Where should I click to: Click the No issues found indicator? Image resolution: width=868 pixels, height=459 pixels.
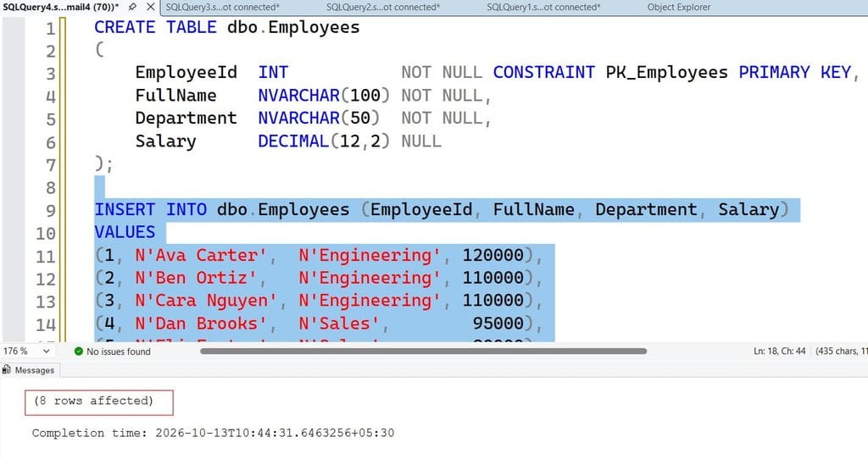[x=113, y=351]
